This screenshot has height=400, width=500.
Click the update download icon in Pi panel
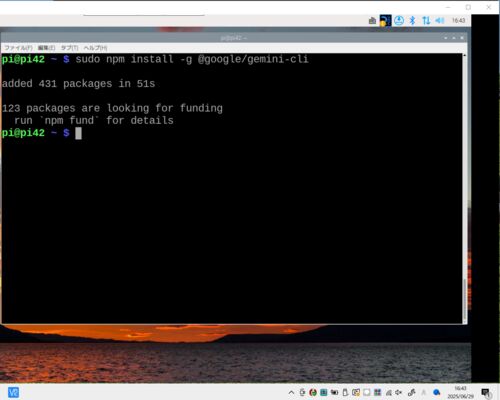(399, 21)
